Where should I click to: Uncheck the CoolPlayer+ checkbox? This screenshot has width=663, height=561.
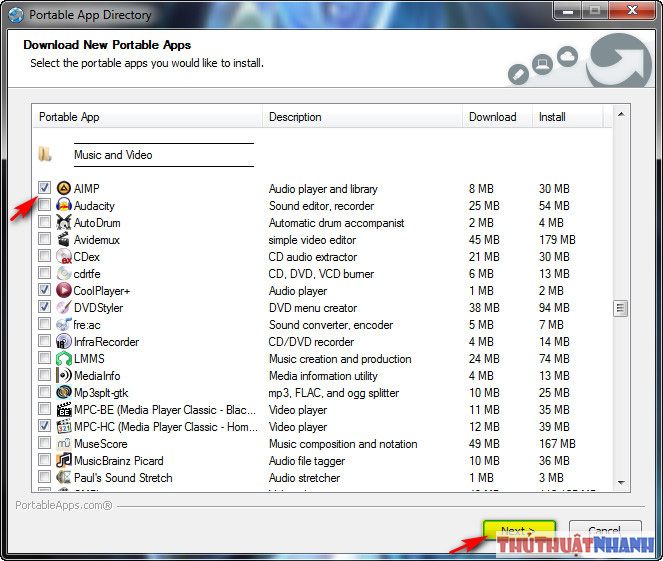click(44, 290)
